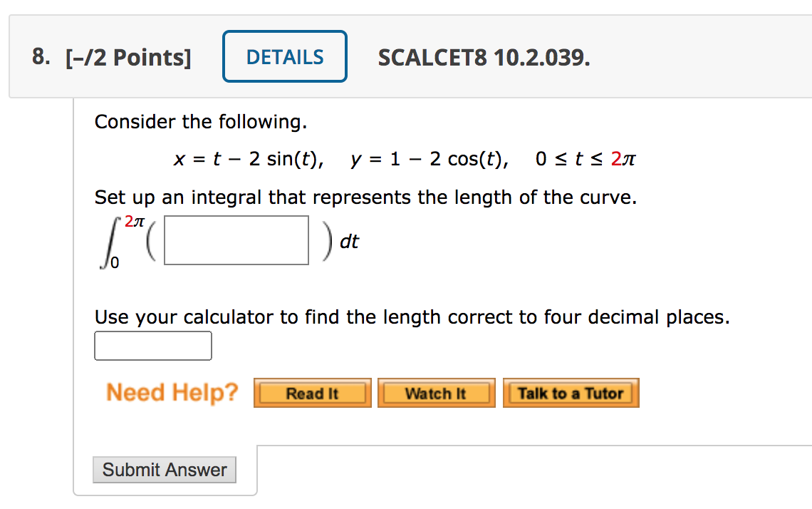Image resolution: width=812 pixels, height=509 pixels.
Task: Click the 'Use your calculator' instruction text
Action: click(412, 317)
